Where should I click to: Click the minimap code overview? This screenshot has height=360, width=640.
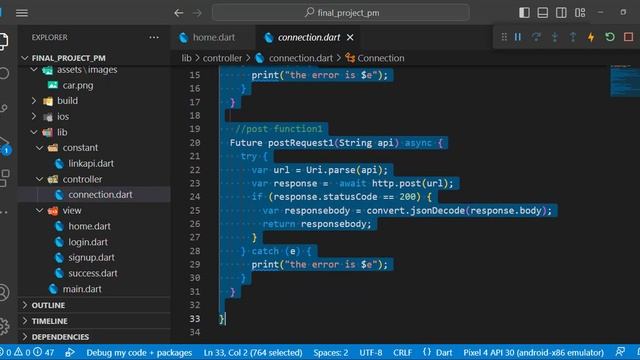point(625,81)
